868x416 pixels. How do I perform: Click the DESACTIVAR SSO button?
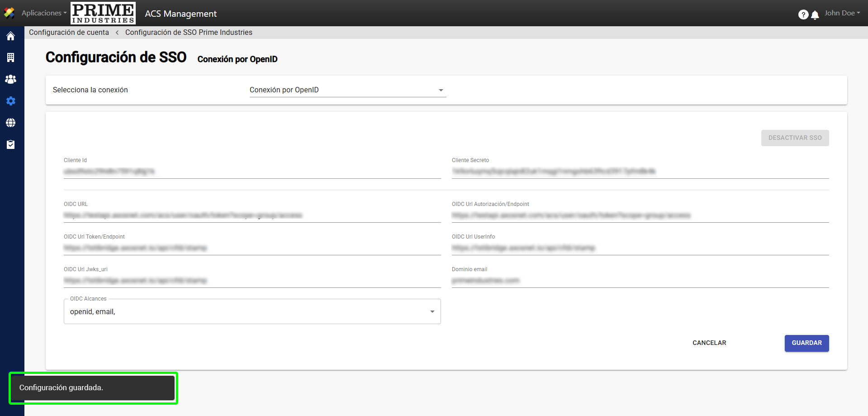[x=795, y=138]
